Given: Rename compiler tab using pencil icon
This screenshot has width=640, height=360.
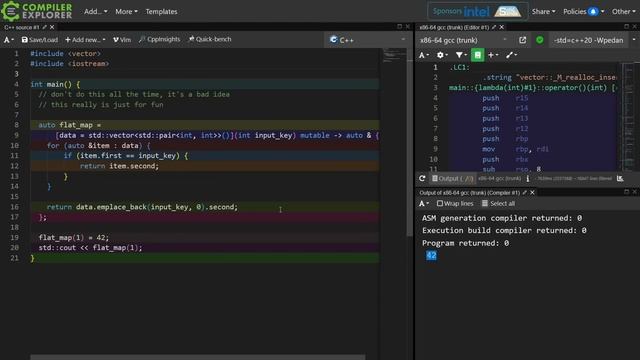Looking at the screenshot, I should point(494,27).
